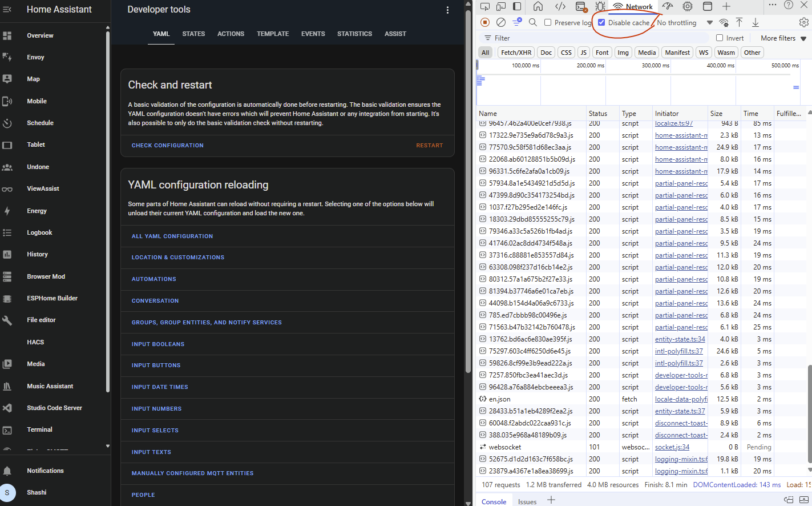Select the File editor wrench icon
Screen dimensions: 812x506
(x=9, y=320)
